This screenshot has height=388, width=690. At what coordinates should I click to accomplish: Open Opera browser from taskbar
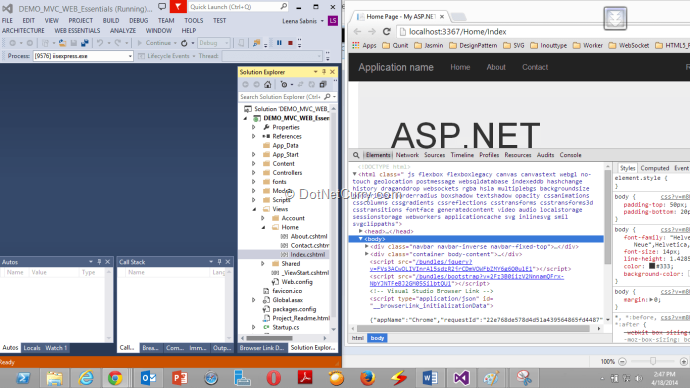pyautogui.click(x=273, y=378)
